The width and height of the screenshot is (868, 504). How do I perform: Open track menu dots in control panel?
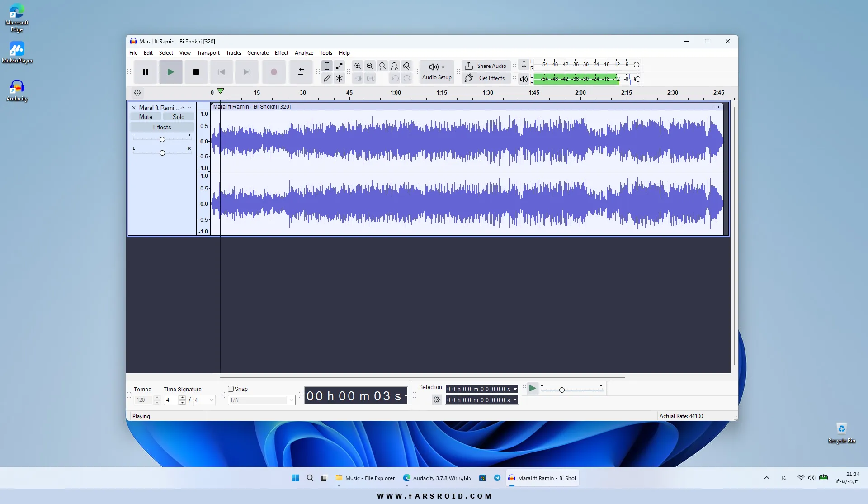tap(191, 108)
